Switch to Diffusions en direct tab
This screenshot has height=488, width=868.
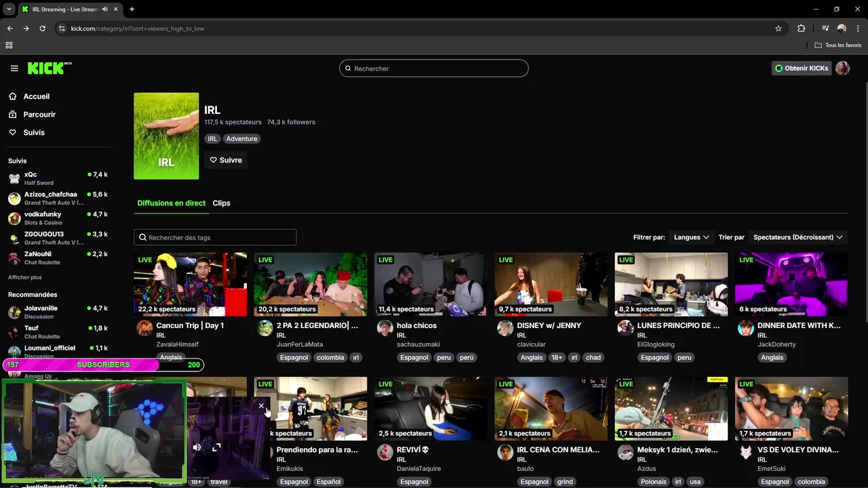171,203
